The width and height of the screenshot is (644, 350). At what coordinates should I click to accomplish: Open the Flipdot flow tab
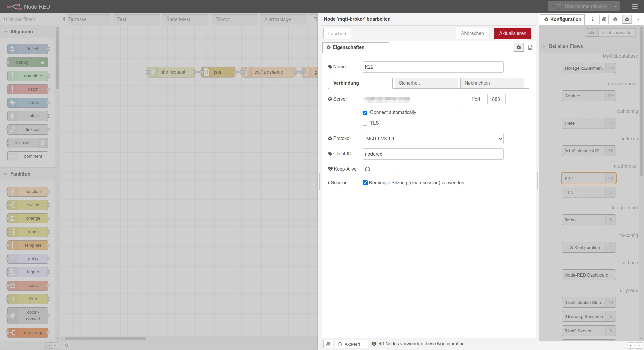pyautogui.click(x=234, y=19)
